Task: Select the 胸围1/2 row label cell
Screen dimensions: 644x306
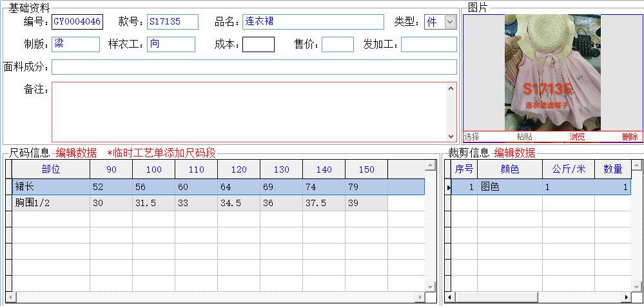Action: tap(51, 203)
